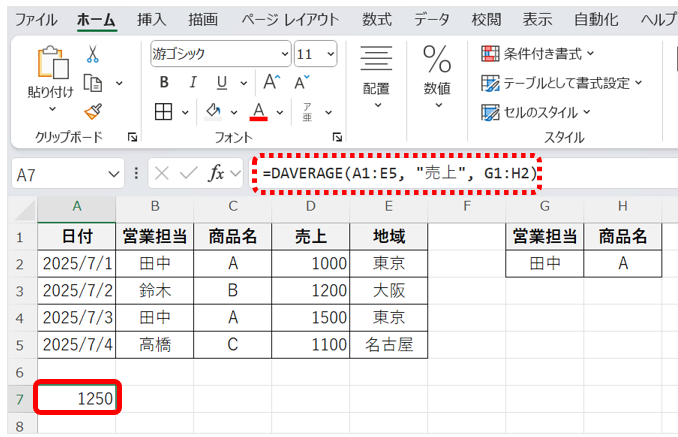This screenshot has height=437, width=678.
Task: Switch to the ホーム tab
Action: tap(96, 20)
